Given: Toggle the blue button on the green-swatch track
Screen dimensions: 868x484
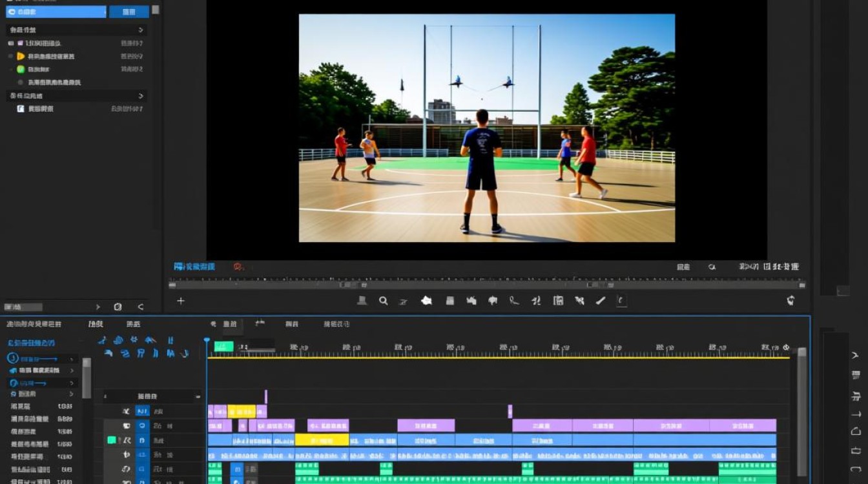Looking at the screenshot, I should pos(142,440).
